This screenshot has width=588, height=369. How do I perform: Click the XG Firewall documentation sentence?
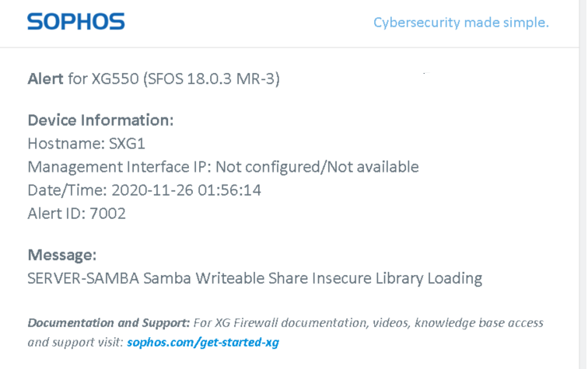click(x=368, y=323)
